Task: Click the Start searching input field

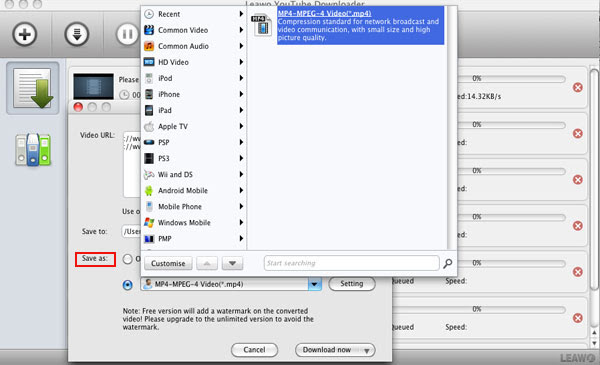Action: [x=351, y=263]
